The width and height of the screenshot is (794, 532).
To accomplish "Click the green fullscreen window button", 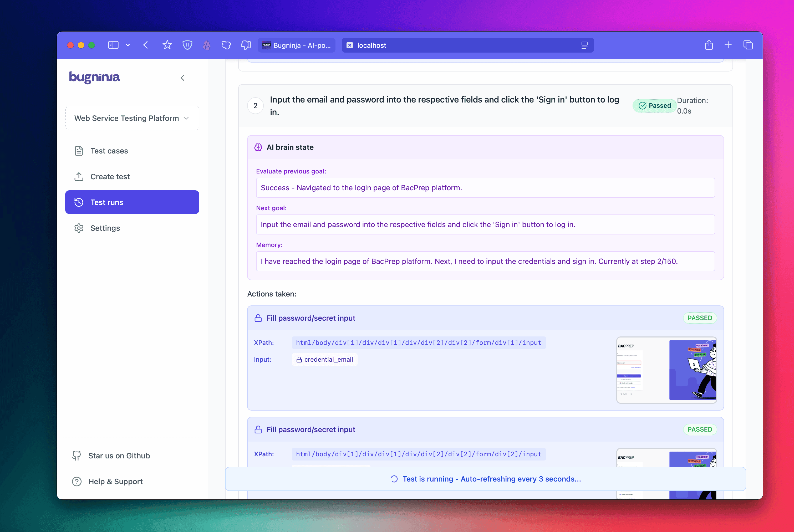I will pyautogui.click(x=91, y=45).
